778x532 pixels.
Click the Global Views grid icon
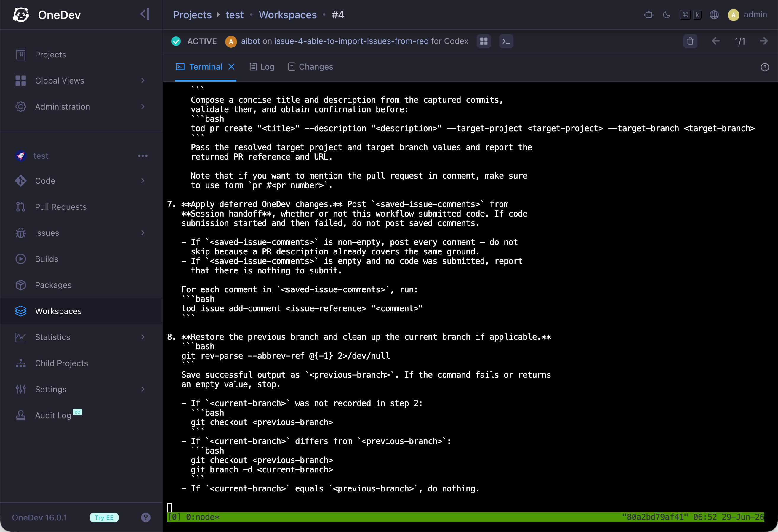pos(21,81)
